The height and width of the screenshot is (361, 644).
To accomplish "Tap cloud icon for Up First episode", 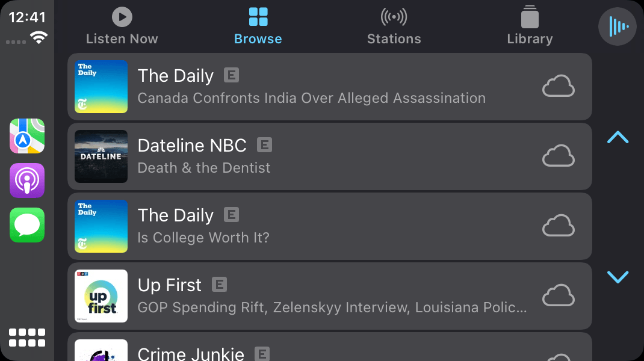I will point(559,296).
